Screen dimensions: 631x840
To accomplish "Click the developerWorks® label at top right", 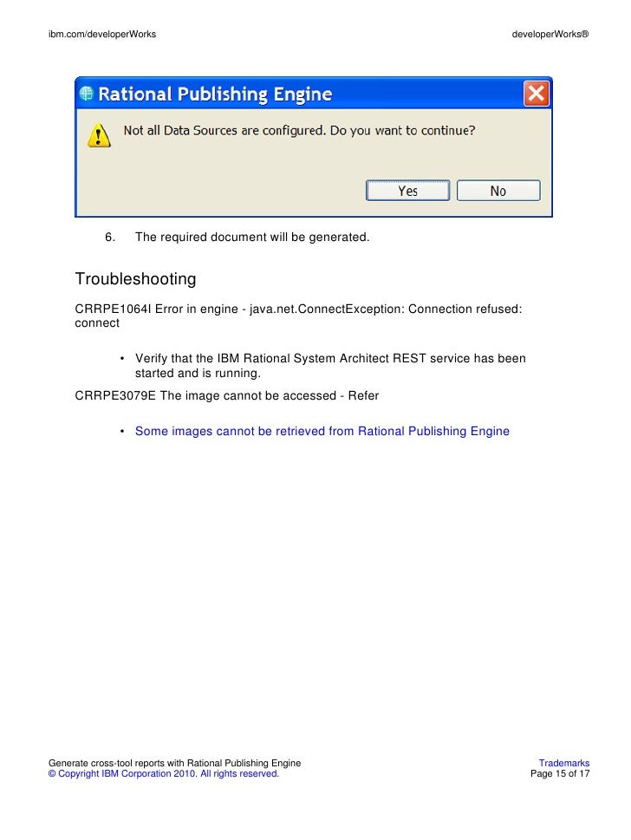I will pyautogui.click(x=550, y=35).
